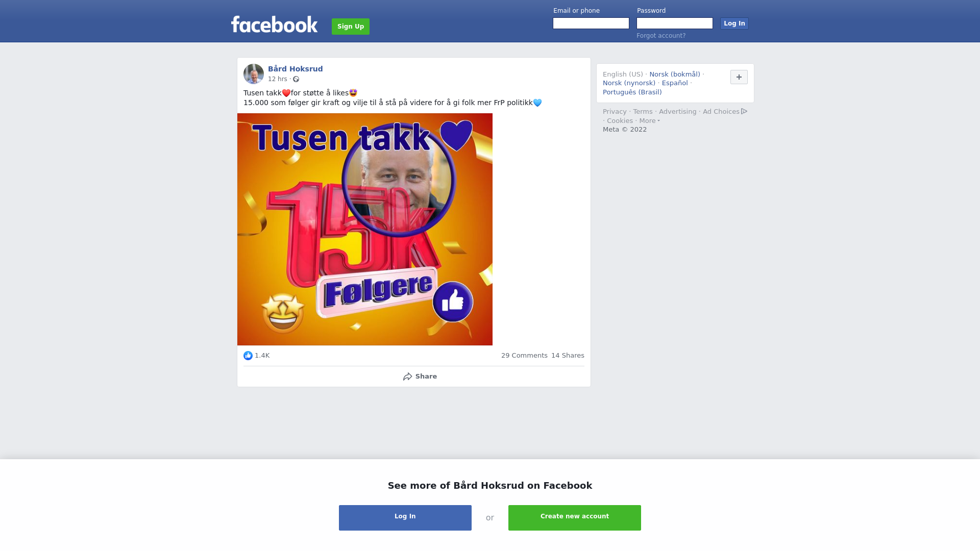Viewport: 980px width, 551px height.
Task: Open the plus button for more languages
Action: pos(739,77)
